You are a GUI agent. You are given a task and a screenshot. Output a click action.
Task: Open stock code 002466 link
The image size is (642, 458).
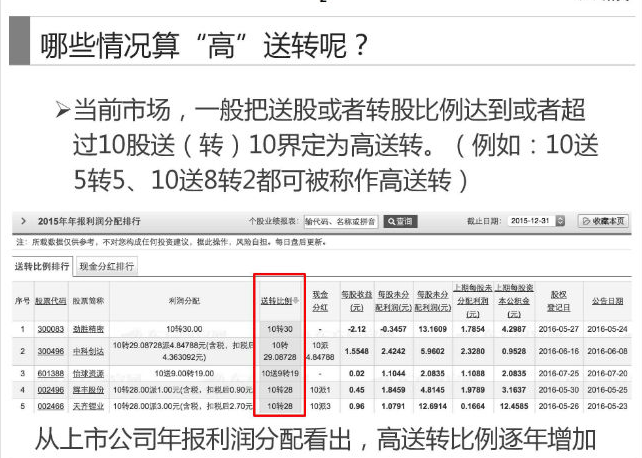click(x=51, y=406)
